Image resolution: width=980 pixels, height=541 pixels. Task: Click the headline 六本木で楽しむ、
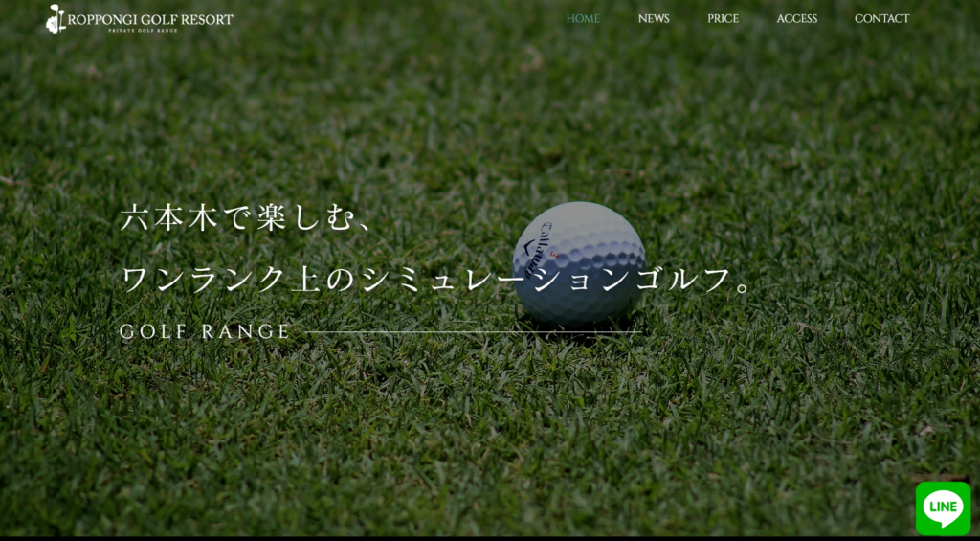[247, 218]
